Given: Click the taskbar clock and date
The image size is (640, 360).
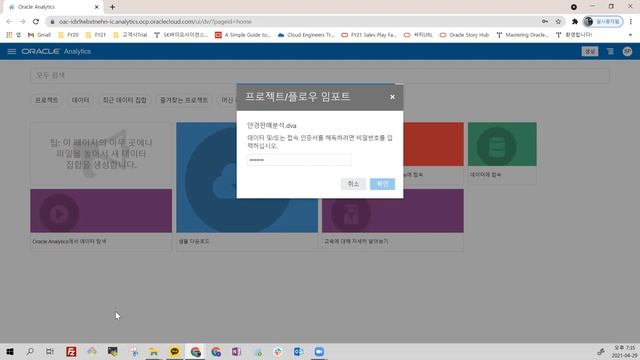Looking at the screenshot, I should click(624, 351).
